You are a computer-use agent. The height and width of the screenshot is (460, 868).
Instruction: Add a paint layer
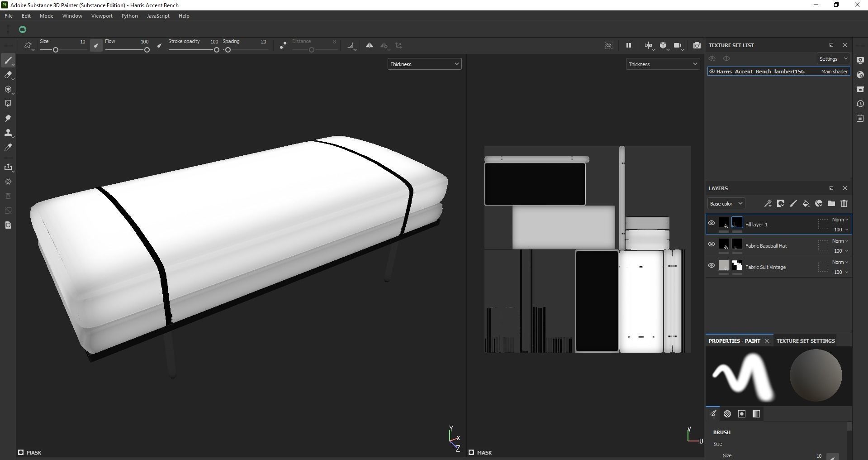pyautogui.click(x=793, y=204)
